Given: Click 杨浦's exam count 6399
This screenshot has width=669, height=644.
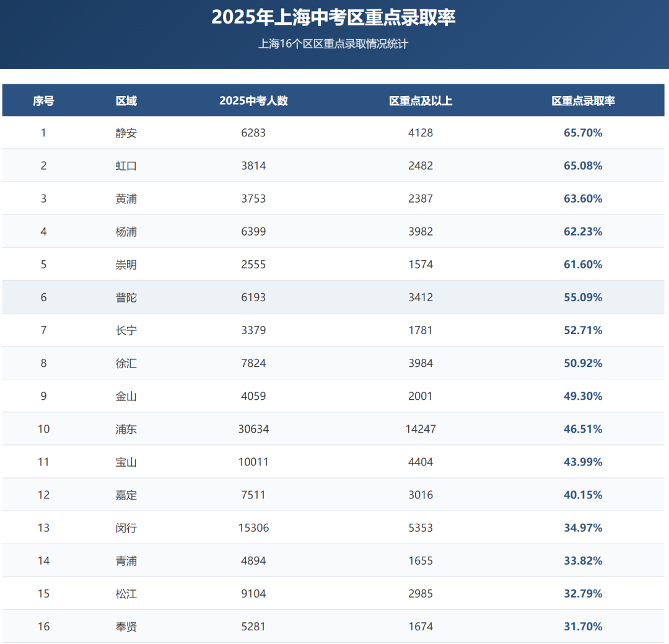Looking at the screenshot, I should [x=253, y=231].
